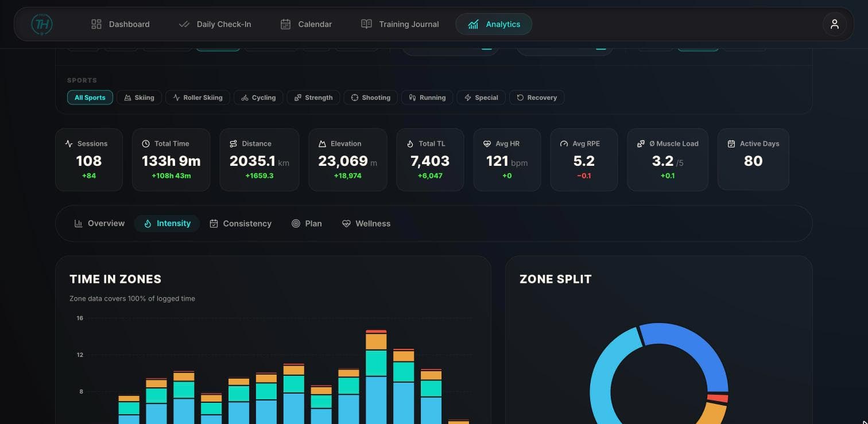
Task: Click the Calendar nav icon
Action: (285, 24)
